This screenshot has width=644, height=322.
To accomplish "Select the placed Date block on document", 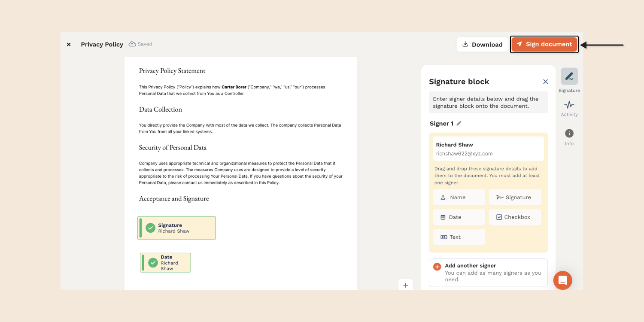I will 165,262.
